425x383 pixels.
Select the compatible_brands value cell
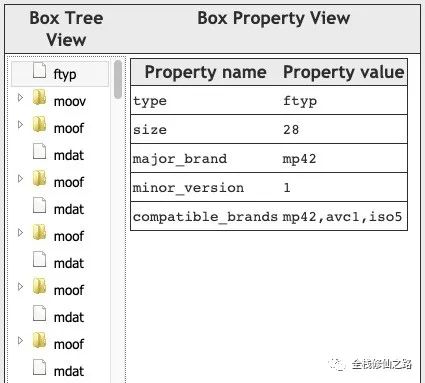pyautogui.click(x=343, y=216)
